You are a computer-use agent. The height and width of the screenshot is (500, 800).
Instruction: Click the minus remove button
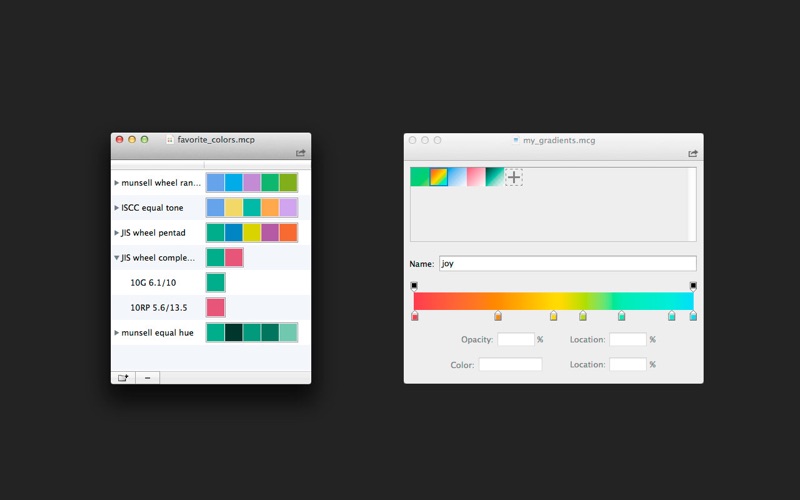point(148,378)
